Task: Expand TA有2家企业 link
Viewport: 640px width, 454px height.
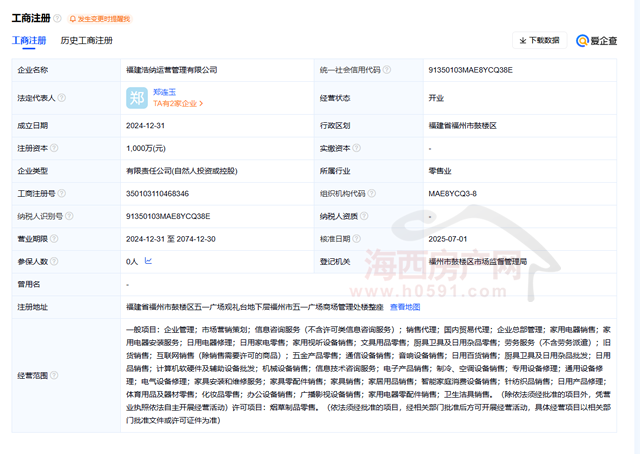Action: pos(178,103)
